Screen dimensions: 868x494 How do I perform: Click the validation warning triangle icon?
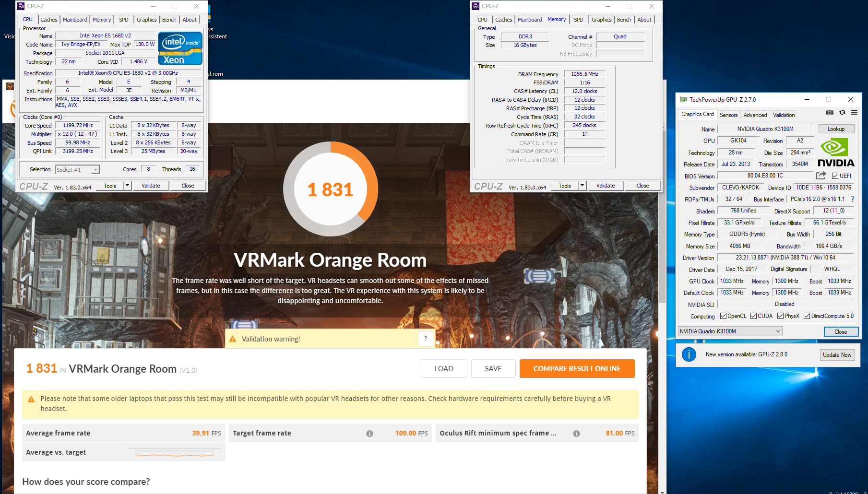[x=233, y=339]
